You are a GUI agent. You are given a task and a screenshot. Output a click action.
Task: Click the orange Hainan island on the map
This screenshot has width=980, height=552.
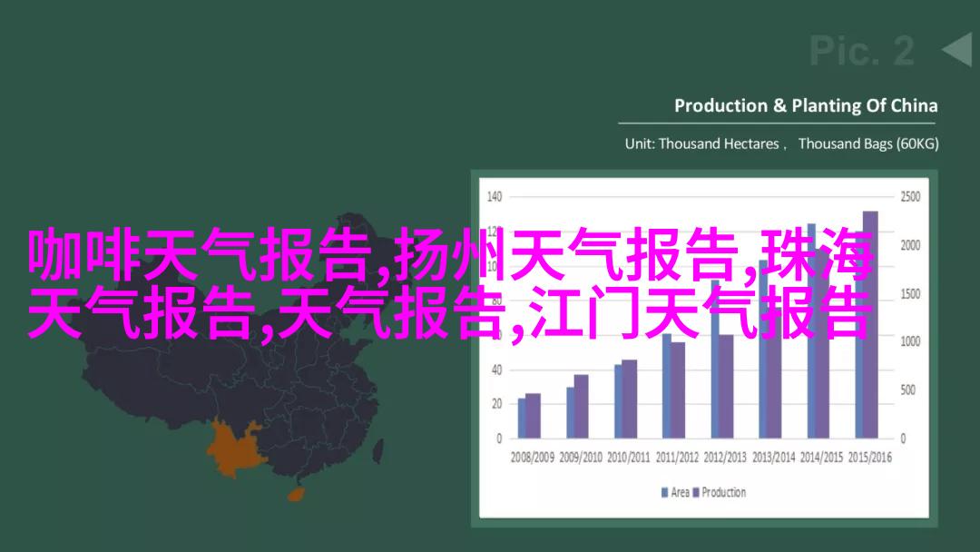click(297, 494)
